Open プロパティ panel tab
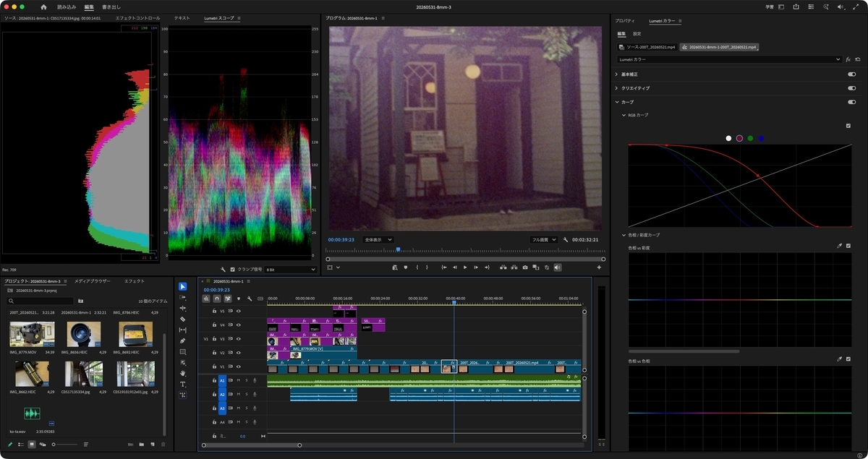This screenshot has height=459, width=868. click(624, 21)
